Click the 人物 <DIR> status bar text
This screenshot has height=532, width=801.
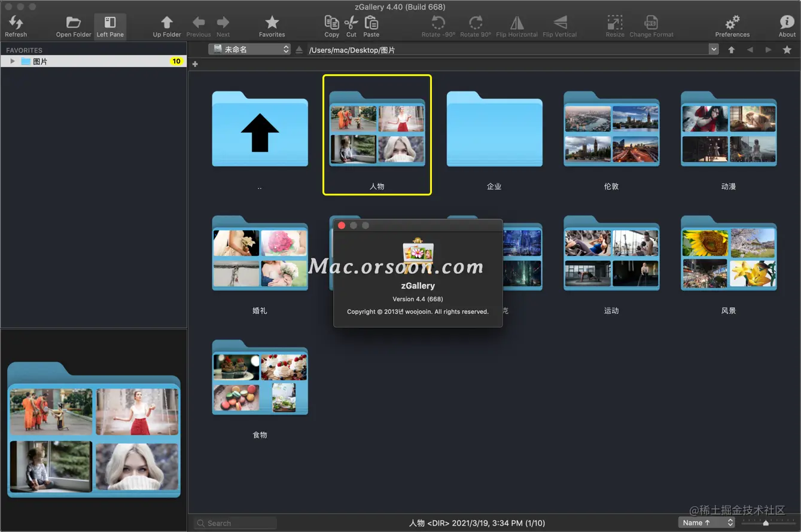(477, 523)
